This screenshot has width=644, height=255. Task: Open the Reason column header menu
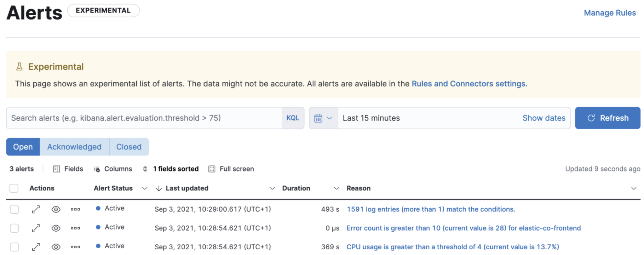(x=633, y=188)
